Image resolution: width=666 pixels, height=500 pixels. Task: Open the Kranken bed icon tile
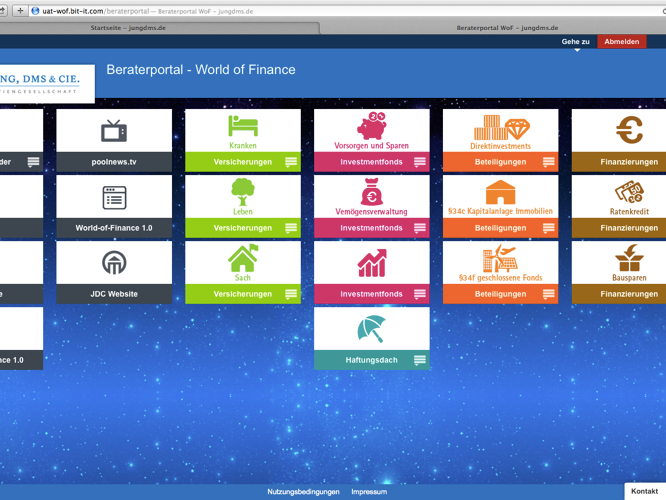[243, 126]
